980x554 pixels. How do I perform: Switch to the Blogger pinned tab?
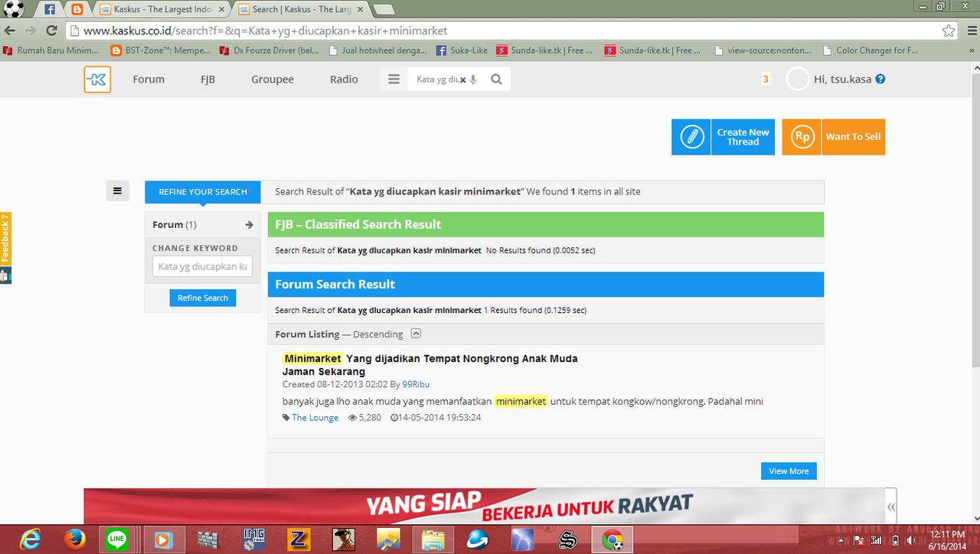pos(76,9)
